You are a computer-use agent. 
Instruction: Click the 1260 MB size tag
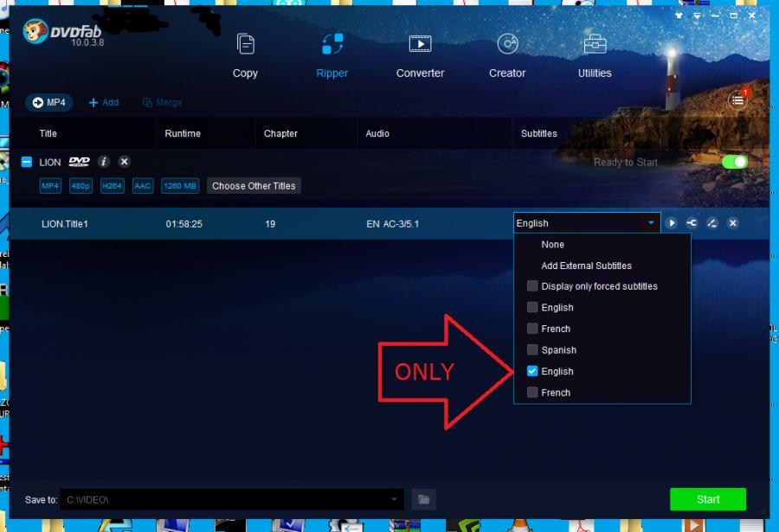[180, 186]
